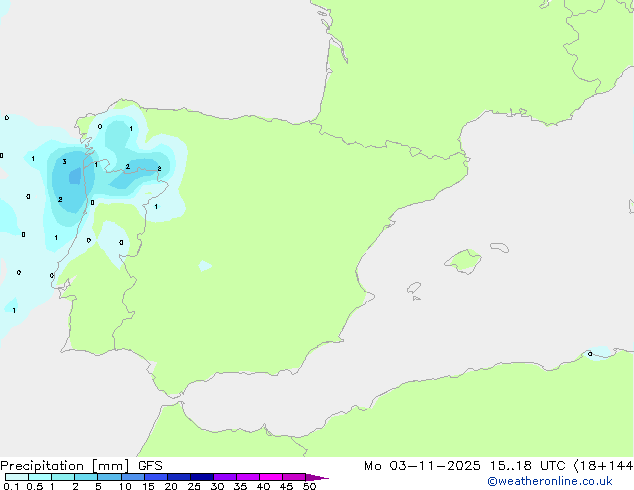Click the 'Precipitation [mm] GFS' title text

click(81, 466)
